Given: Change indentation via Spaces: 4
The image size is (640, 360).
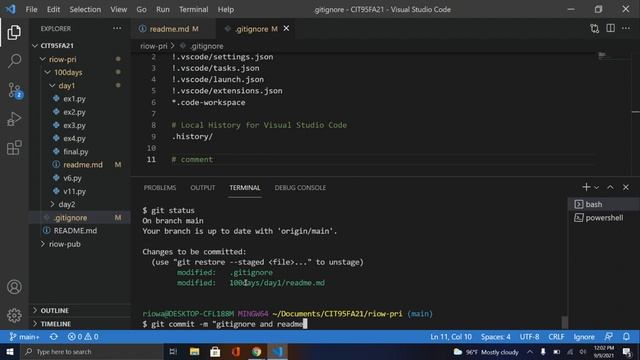Looking at the screenshot, I should [x=496, y=337].
